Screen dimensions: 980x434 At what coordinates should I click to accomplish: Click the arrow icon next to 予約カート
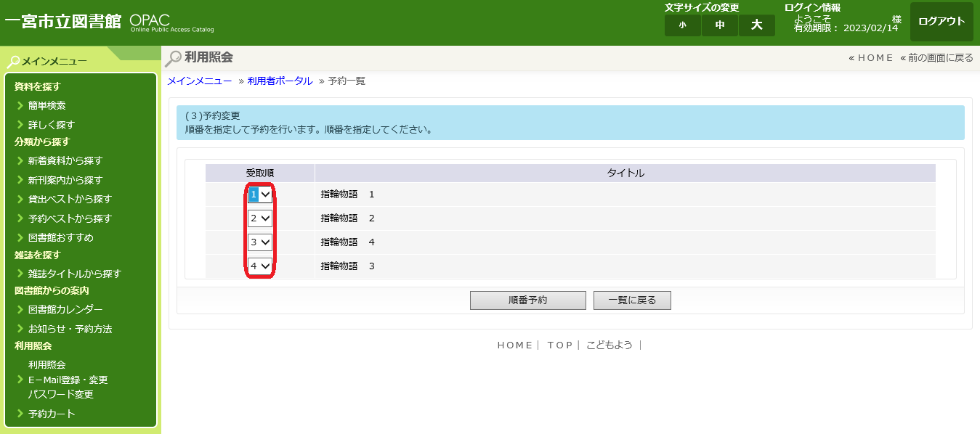click(x=20, y=414)
